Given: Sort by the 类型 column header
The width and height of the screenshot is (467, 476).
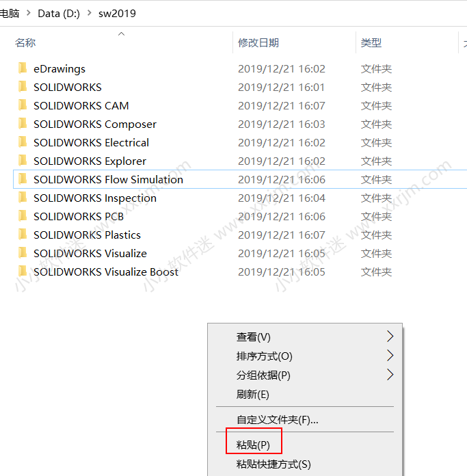Looking at the screenshot, I should 371,43.
